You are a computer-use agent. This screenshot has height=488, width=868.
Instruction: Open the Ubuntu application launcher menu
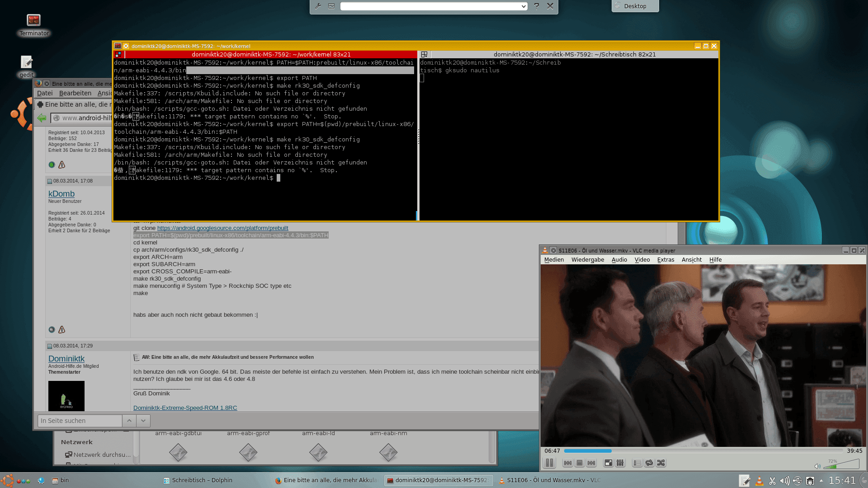pyautogui.click(x=7, y=480)
